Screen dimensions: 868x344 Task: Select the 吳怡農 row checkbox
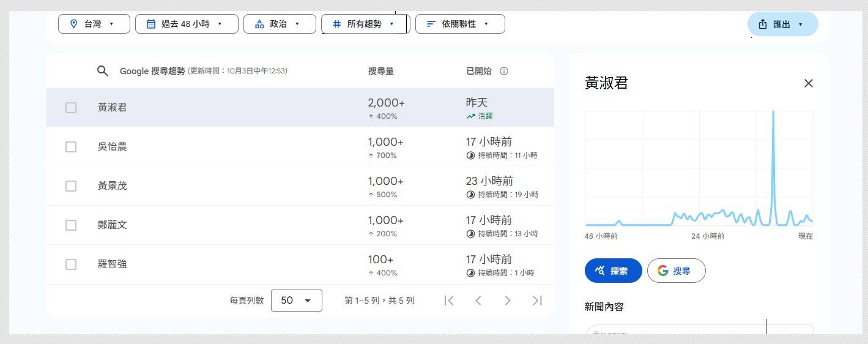coord(71,147)
